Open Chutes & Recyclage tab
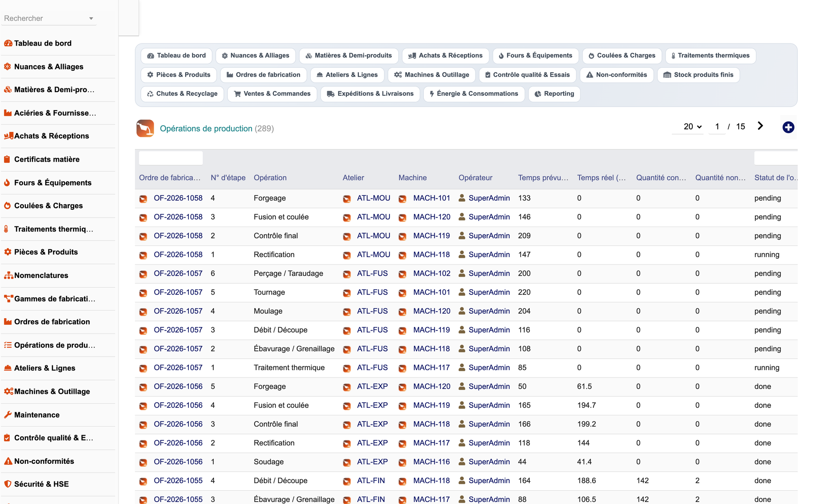The height and width of the screenshot is (504, 815). 182,94
